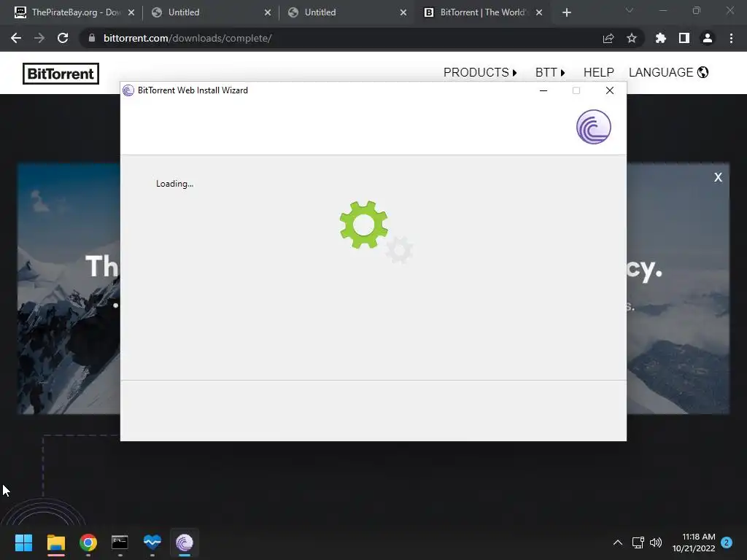This screenshot has height=560, width=747.
Task: Click the browser forward arrow
Action: (39, 38)
